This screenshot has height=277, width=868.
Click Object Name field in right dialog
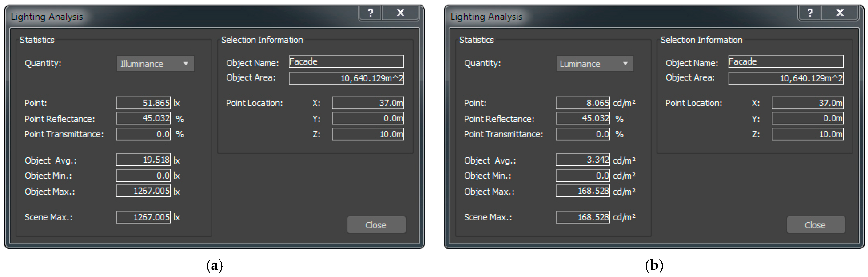pos(785,62)
